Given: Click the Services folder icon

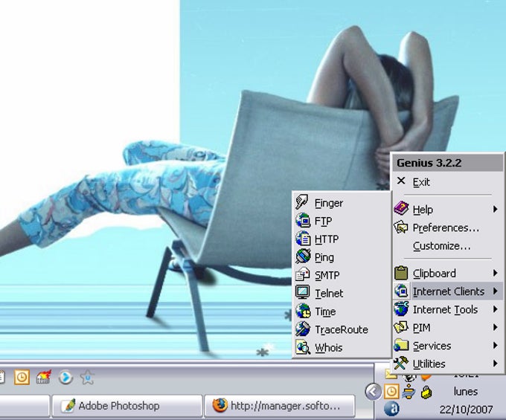Looking at the screenshot, I should [x=401, y=345].
